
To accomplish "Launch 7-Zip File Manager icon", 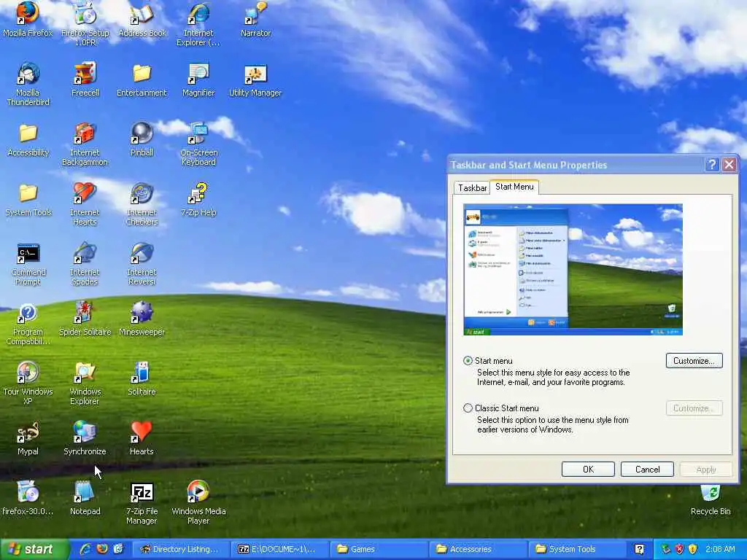I will [x=142, y=503].
